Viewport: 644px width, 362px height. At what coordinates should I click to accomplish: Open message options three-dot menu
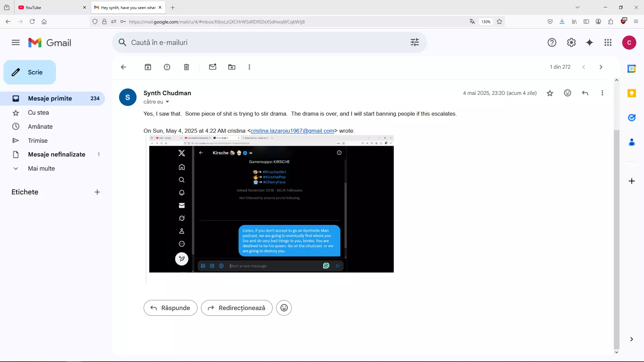[602, 93]
